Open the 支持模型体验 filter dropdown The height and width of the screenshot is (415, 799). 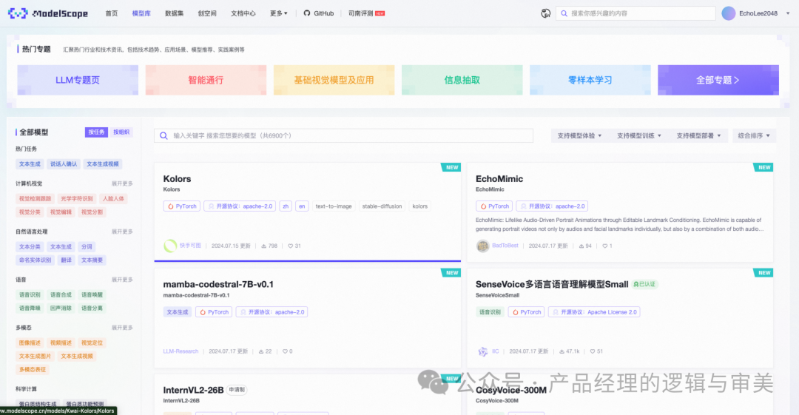pos(579,136)
